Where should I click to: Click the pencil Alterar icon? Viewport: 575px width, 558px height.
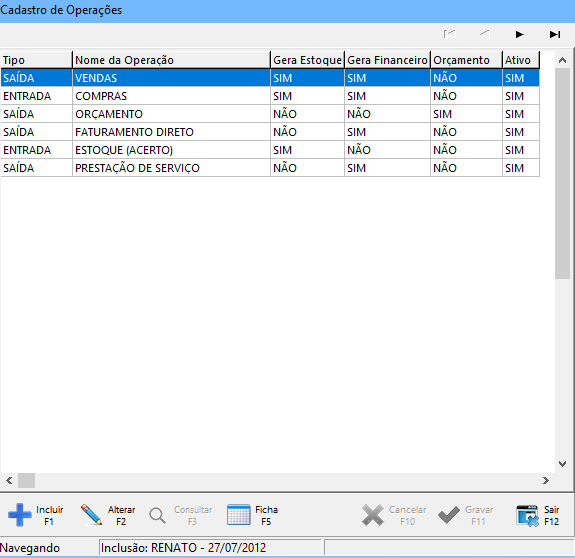pos(92,515)
